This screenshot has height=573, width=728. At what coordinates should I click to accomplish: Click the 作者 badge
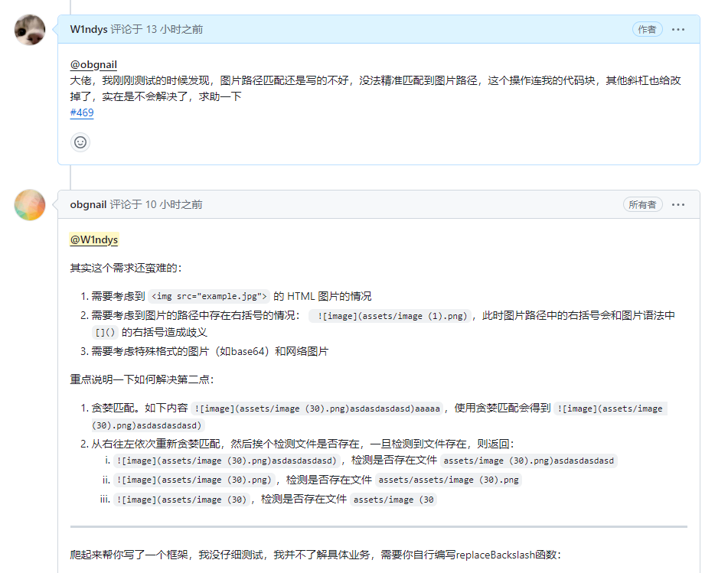click(647, 30)
